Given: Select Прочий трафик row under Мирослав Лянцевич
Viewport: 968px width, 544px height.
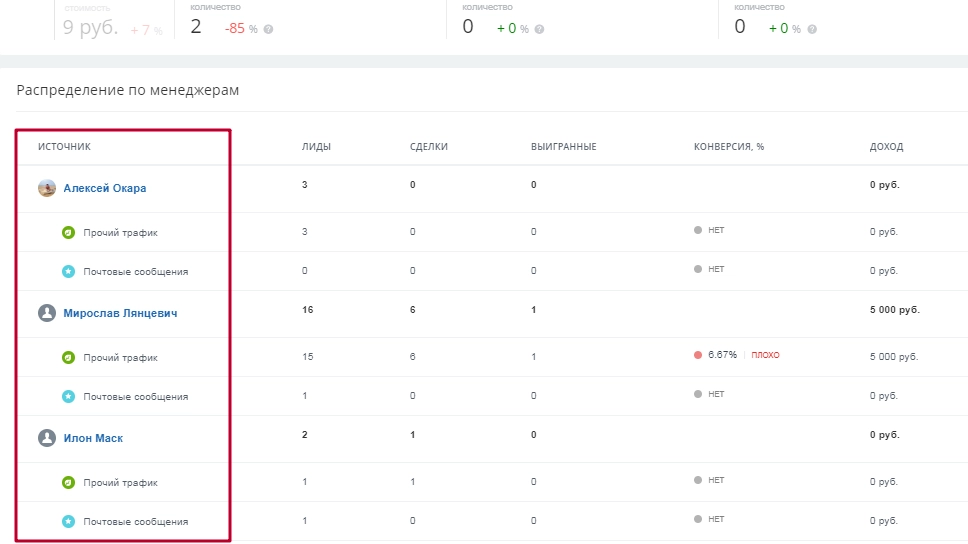Looking at the screenshot, I should click(x=120, y=357).
